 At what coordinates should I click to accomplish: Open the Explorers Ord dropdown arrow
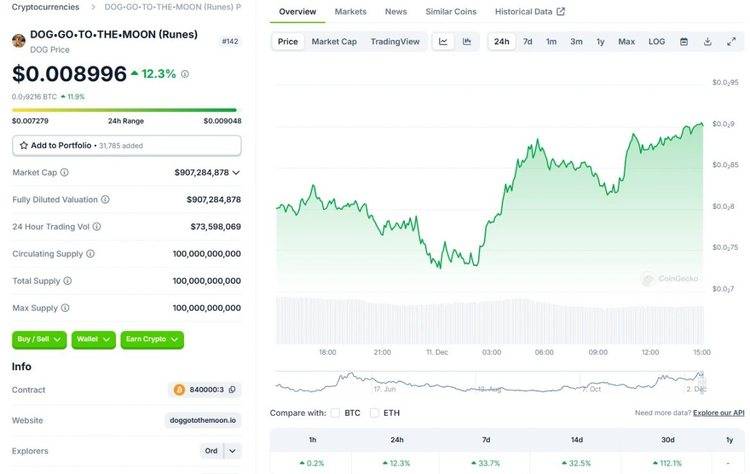click(x=232, y=451)
